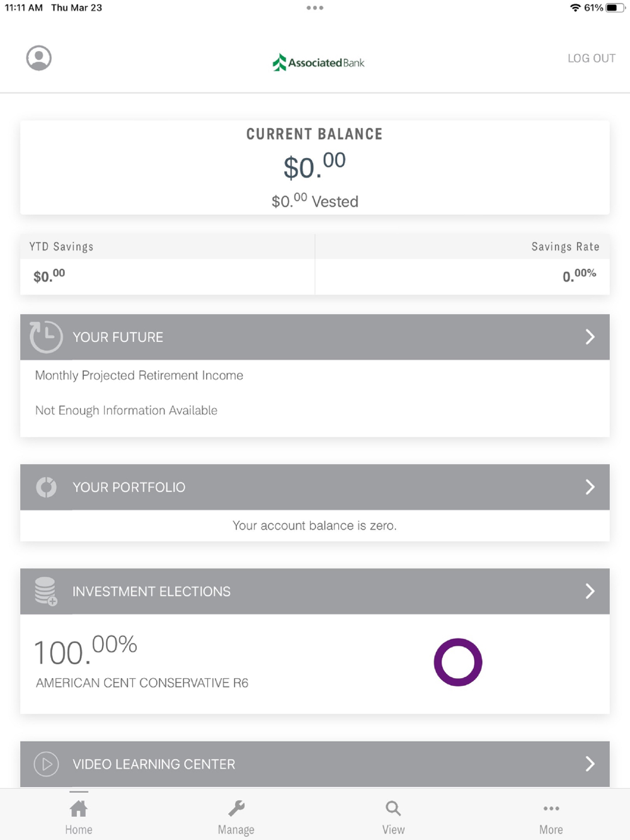Tap the View magnifier icon
630x840 pixels.
click(x=393, y=809)
